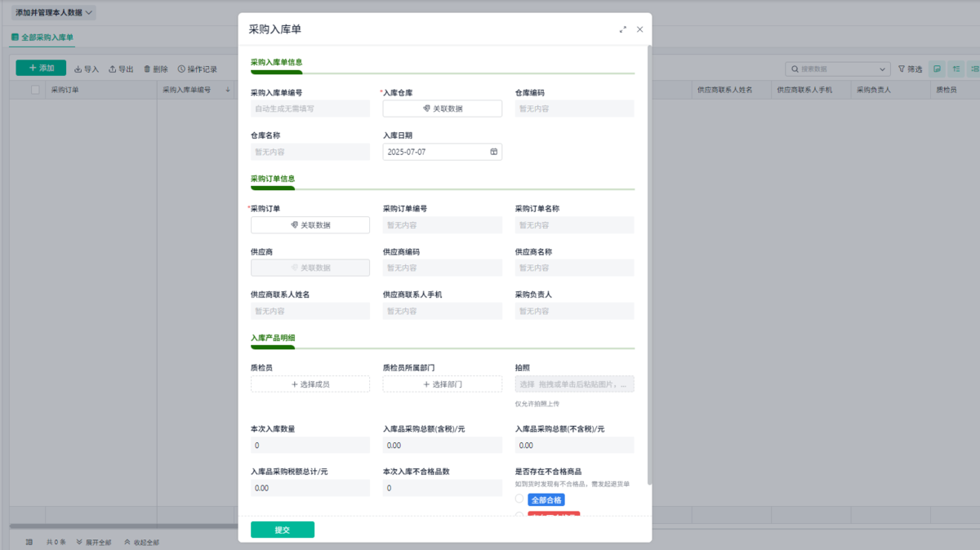Sort by 采购入库单编号 column arrow
The height and width of the screenshot is (550, 980).
[228, 90]
